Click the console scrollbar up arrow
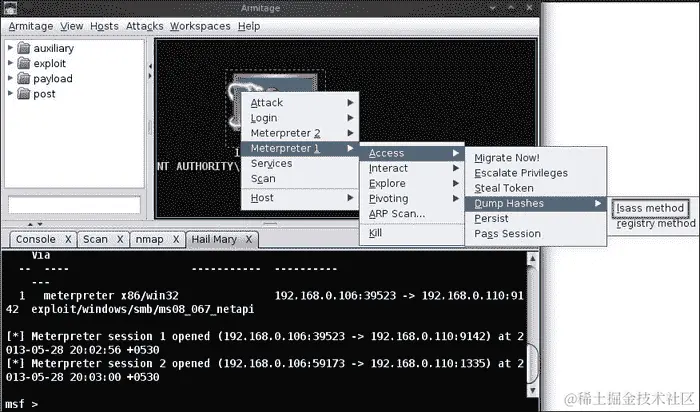This screenshot has height=412, width=700. click(532, 258)
